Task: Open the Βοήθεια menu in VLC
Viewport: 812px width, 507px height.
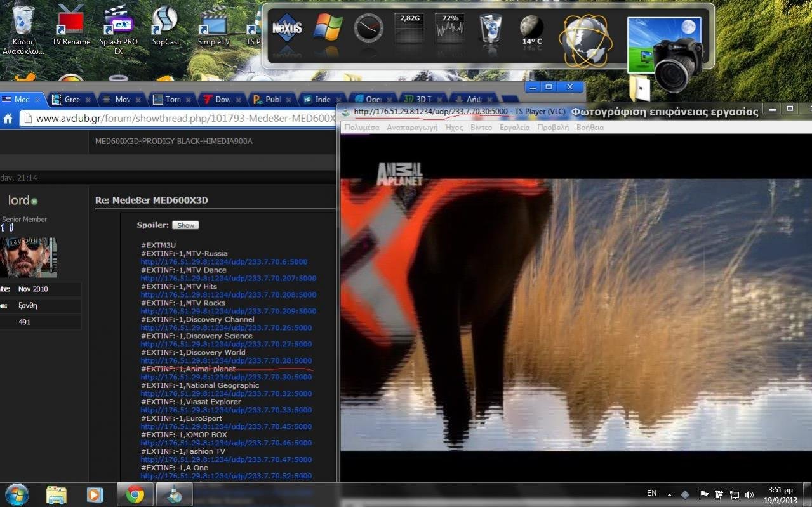Action: 590,128
